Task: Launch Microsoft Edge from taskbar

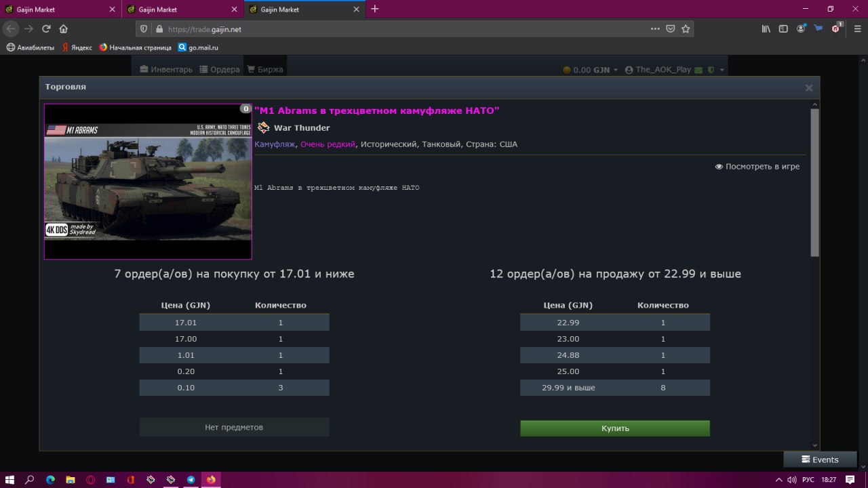Action: click(50, 479)
